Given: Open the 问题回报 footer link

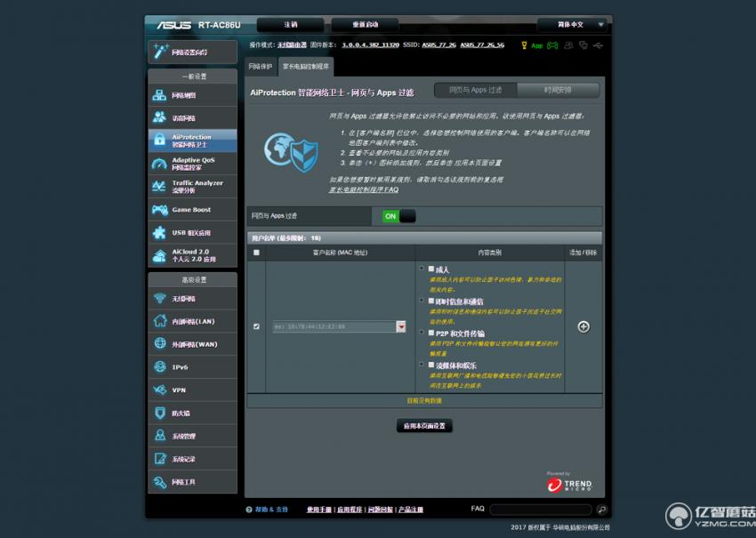Looking at the screenshot, I should coord(381,510).
